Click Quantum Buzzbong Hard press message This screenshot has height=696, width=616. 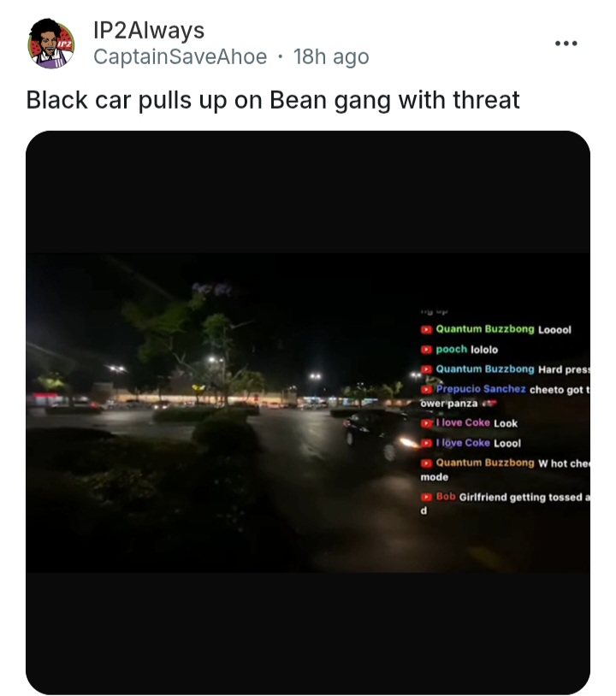pos(564,369)
